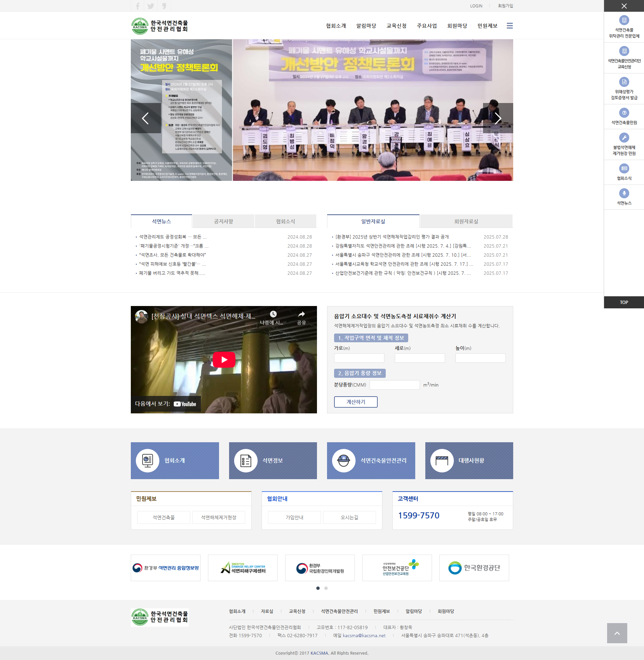The height and width of the screenshot is (660, 644).
Task: Open the 석면건축물안전관리 helmet tile
Action: (x=371, y=460)
